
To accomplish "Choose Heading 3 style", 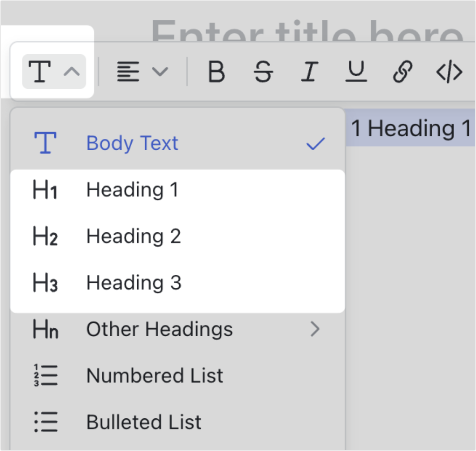I will point(133,282).
